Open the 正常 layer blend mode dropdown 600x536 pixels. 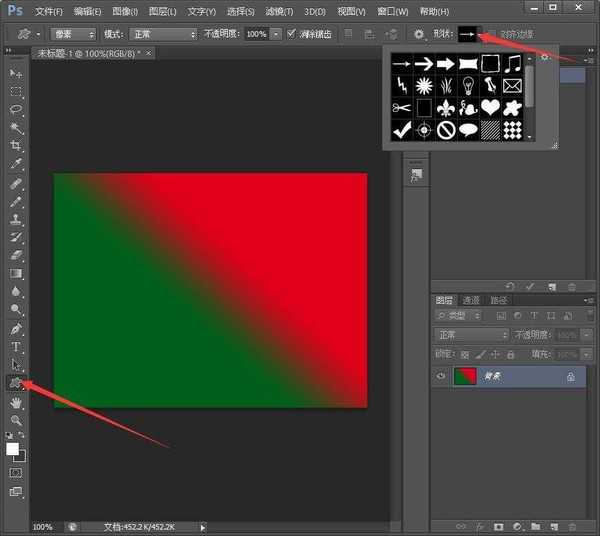[x=472, y=335]
